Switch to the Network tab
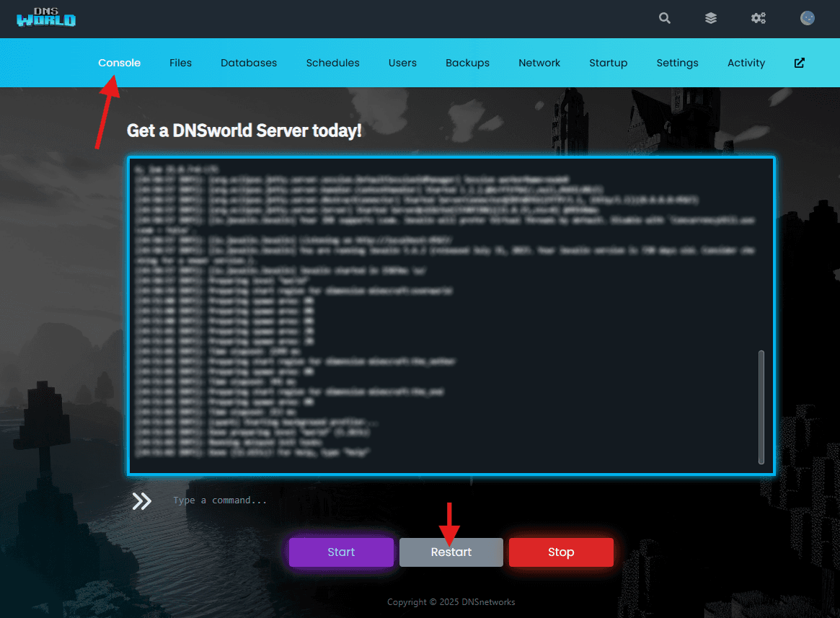Screen dimensions: 840x618 pos(539,63)
